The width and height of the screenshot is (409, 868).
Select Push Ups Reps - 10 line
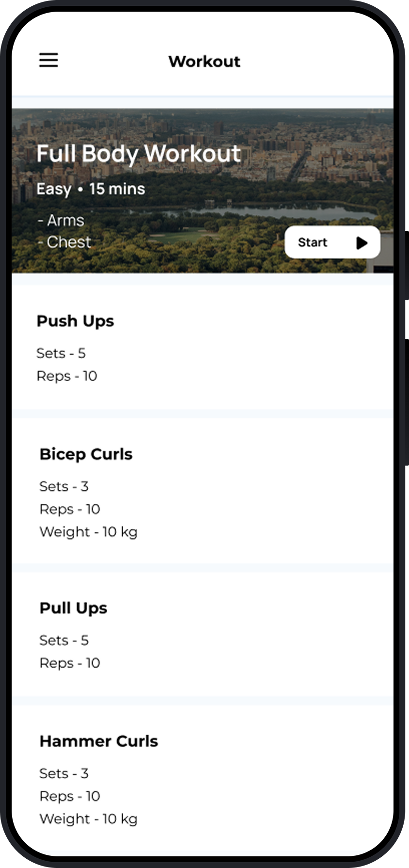[67, 376]
